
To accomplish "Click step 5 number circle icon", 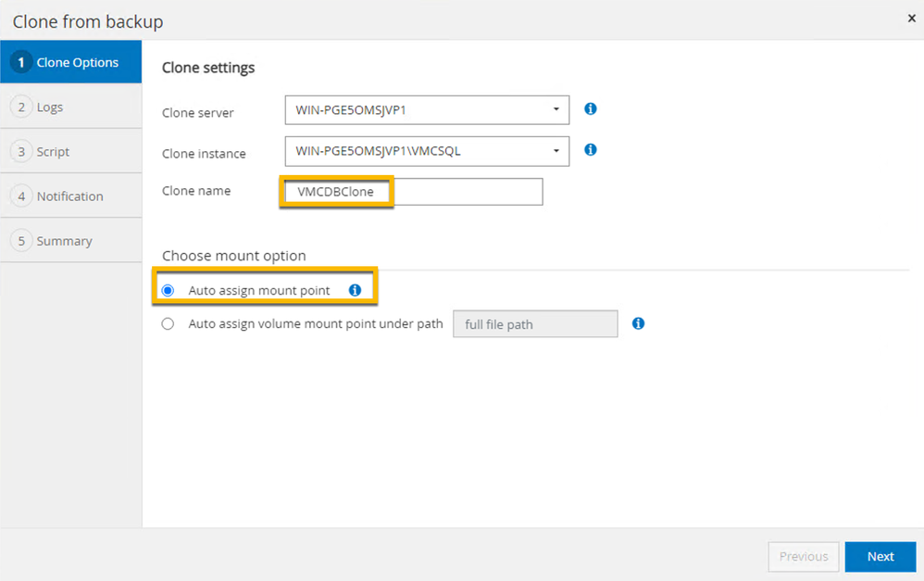I will click(x=20, y=240).
